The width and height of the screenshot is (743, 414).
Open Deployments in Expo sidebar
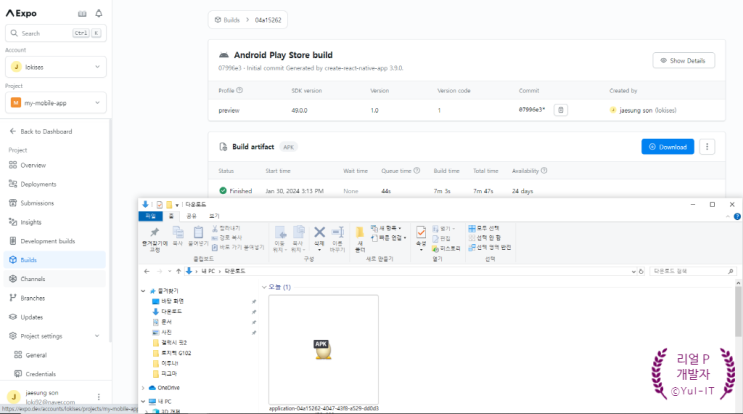pyautogui.click(x=33, y=184)
